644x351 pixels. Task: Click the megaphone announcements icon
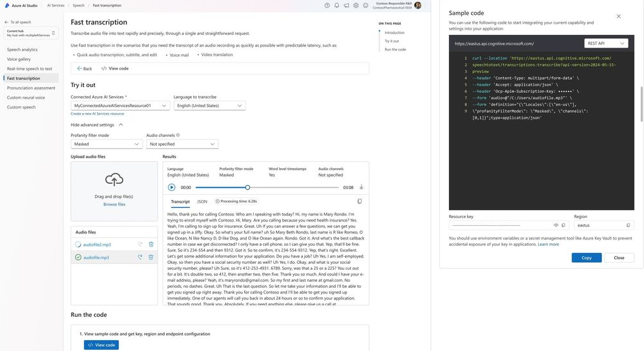tap(346, 5)
